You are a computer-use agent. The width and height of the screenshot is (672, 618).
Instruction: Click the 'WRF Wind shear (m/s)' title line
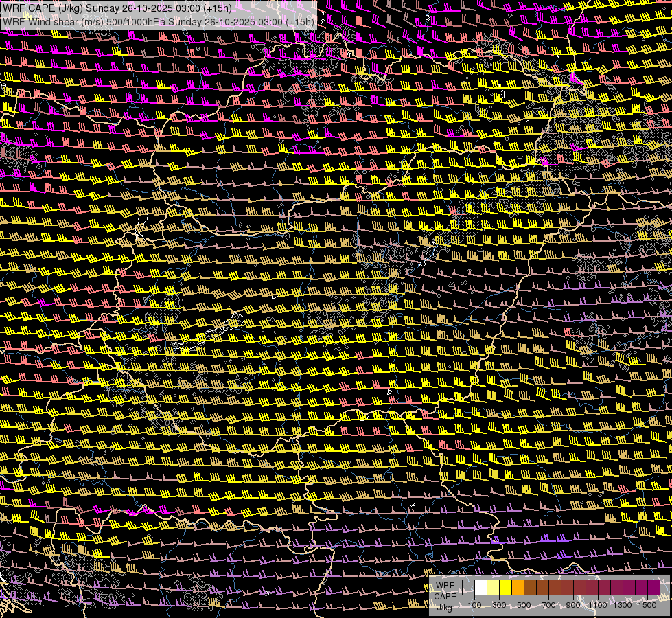(x=158, y=21)
